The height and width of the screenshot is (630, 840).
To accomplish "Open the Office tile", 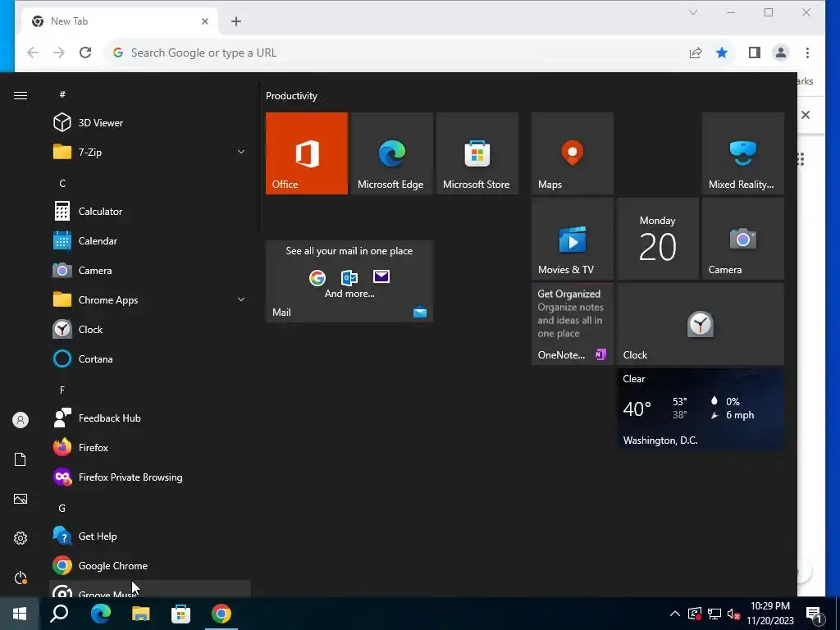I will pos(307,153).
